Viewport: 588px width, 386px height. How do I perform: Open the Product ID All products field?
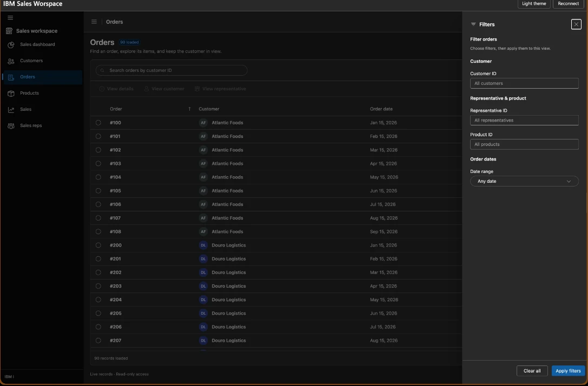(x=524, y=144)
